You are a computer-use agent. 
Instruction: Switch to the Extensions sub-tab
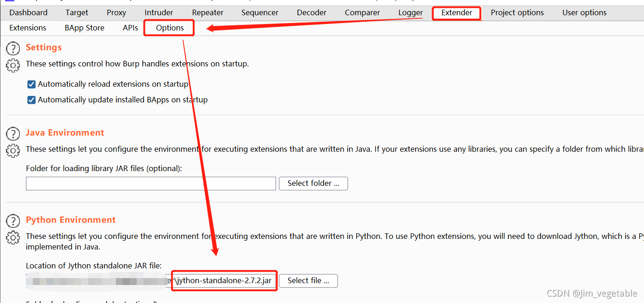28,28
